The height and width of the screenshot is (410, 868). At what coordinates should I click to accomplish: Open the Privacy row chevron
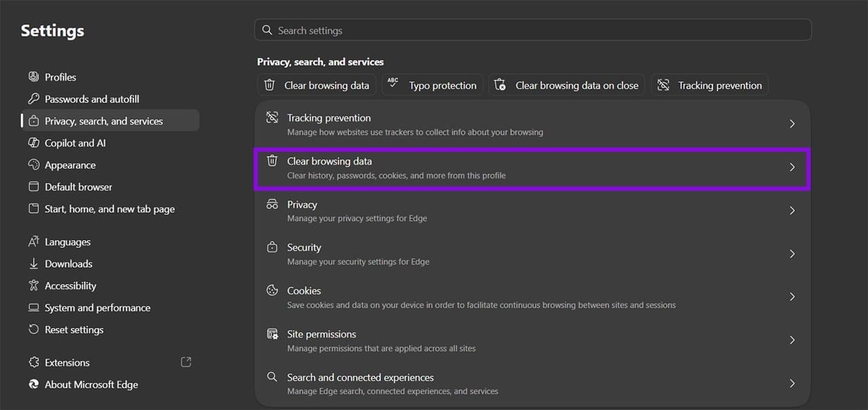[x=792, y=211]
